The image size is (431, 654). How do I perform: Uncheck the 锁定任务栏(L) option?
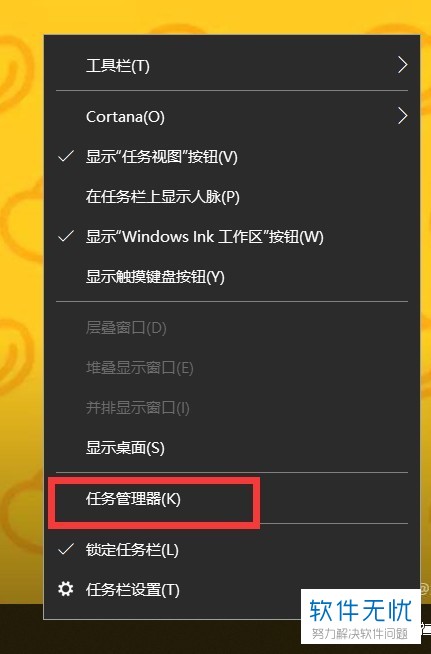tap(232, 550)
